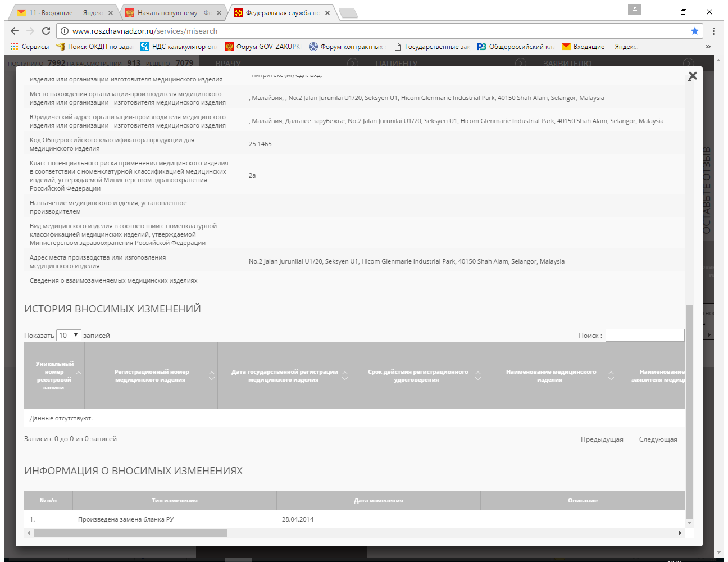Open the Сервисы apps bookmark icon
The width and height of the screenshot is (728, 562).
pos(15,47)
